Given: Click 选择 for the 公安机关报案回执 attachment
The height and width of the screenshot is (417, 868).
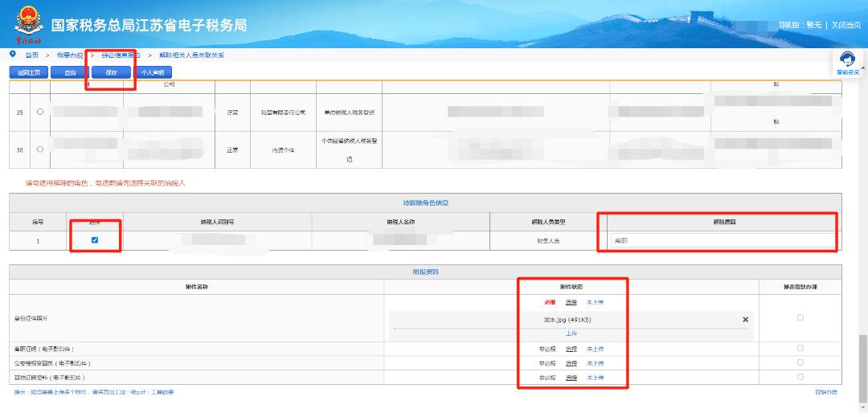Looking at the screenshot, I should [x=571, y=363].
